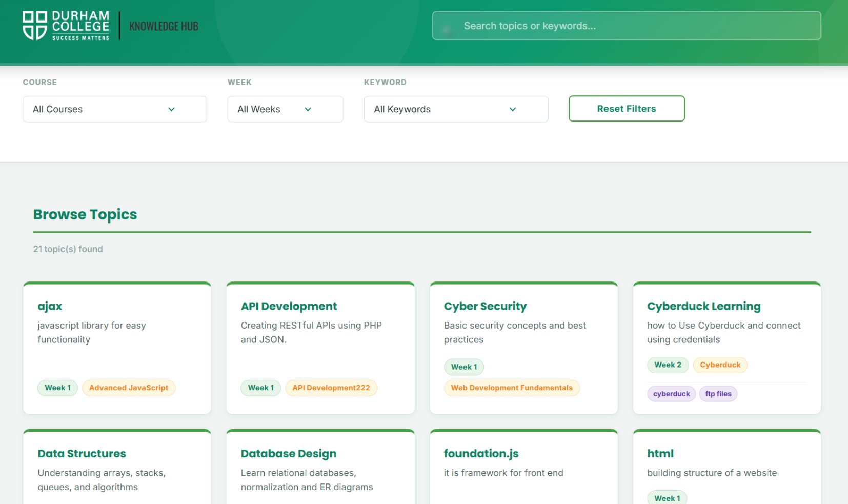This screenshot has height=504, width=848.
Task: Select the '21 topic(s) found' text
Action: tap(68, 249)
